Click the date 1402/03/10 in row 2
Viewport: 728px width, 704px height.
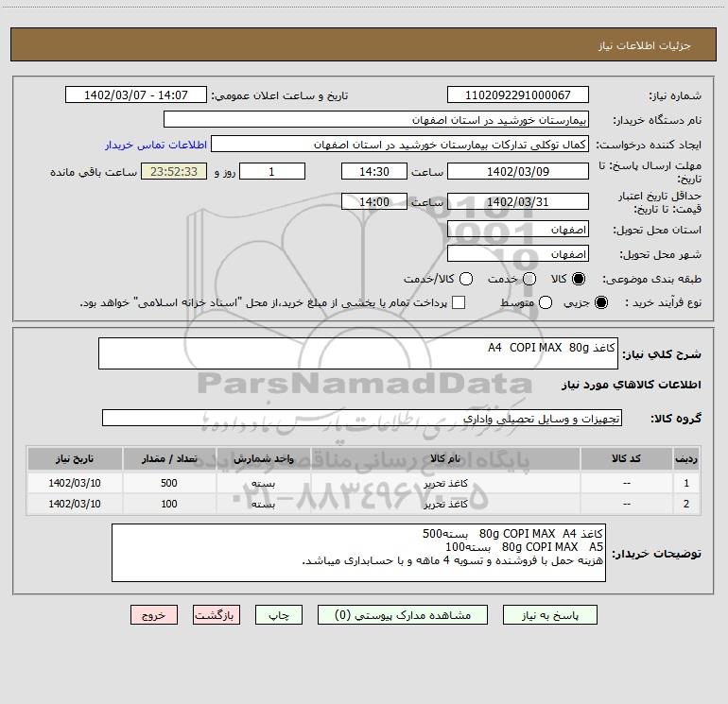pyautogui.click(x=75, y=504)
